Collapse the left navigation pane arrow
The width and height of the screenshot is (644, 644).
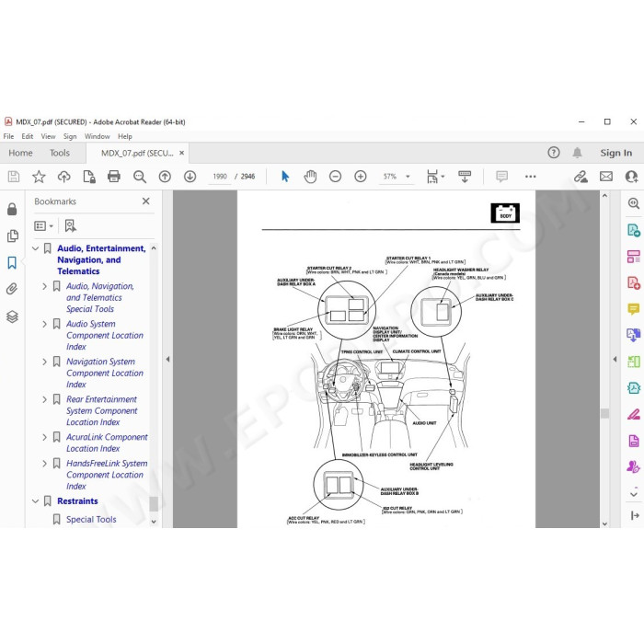click(x=167, y=360)
